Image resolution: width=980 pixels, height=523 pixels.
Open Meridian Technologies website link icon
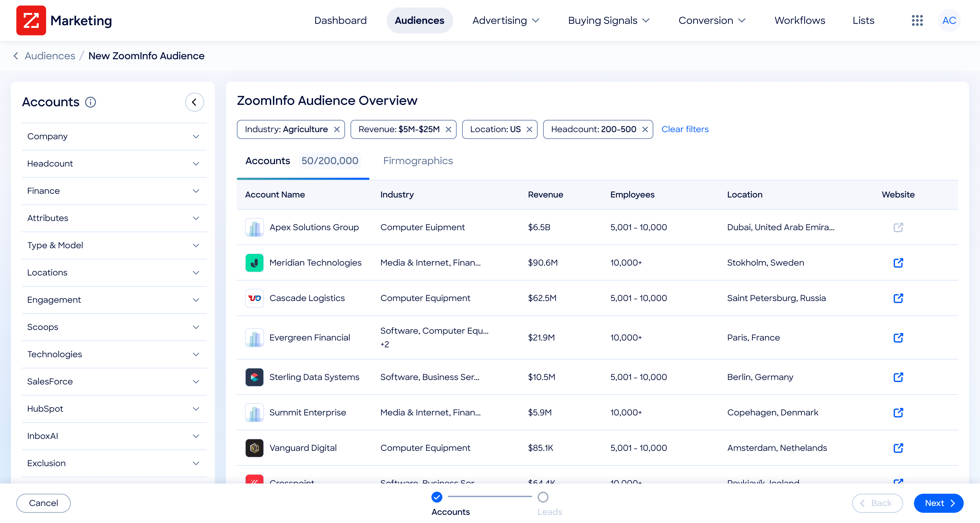(x=898, y=263)
